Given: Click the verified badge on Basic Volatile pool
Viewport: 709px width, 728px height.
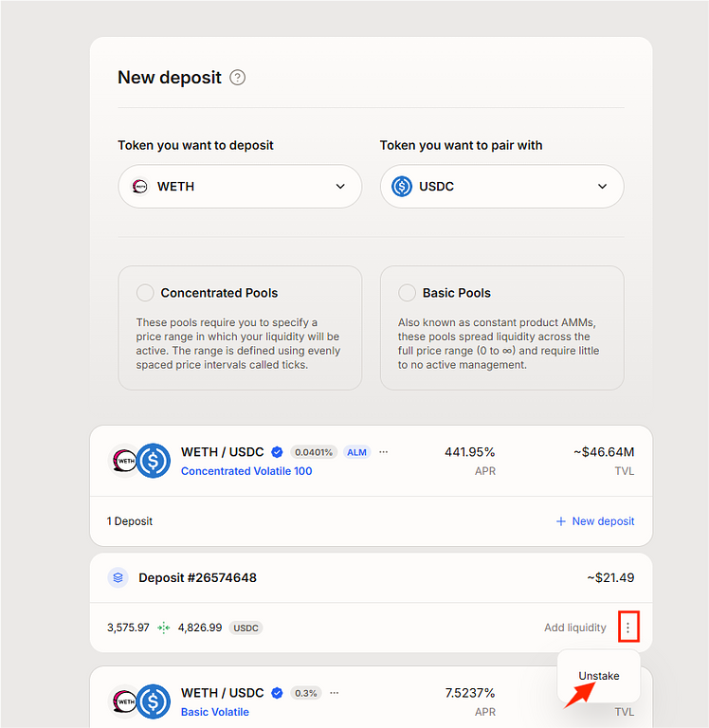Looking at the screenshot, I should pos(277,693).
